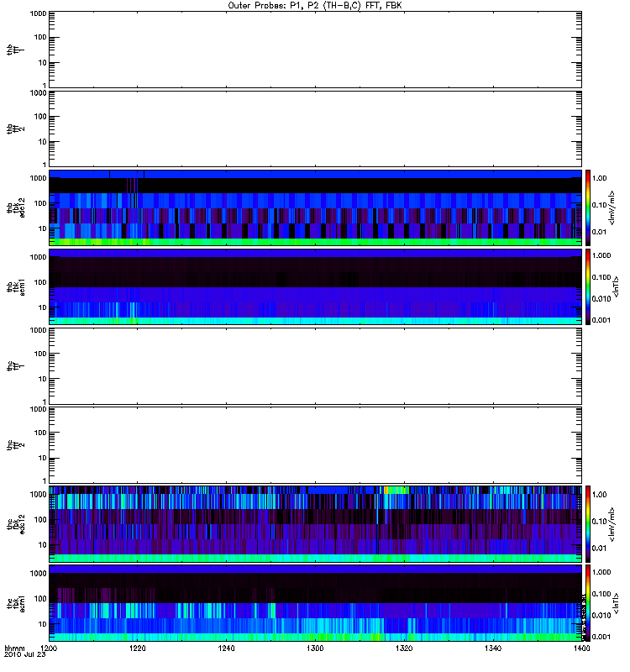Click the 'thb fbk scm1' axis label
Image resolution: width=630 pixels, height=672 pixels.
point(15,287)
